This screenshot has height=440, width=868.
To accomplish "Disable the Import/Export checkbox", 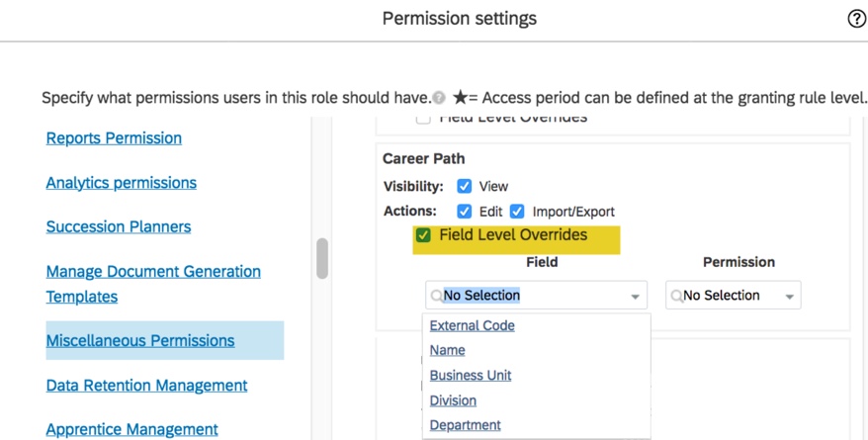I will tap(516, 212).
